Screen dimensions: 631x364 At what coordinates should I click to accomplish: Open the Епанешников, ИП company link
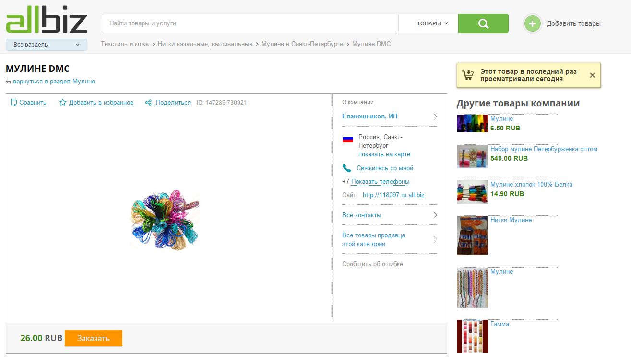pyautogui.click(x=370, y=117)
